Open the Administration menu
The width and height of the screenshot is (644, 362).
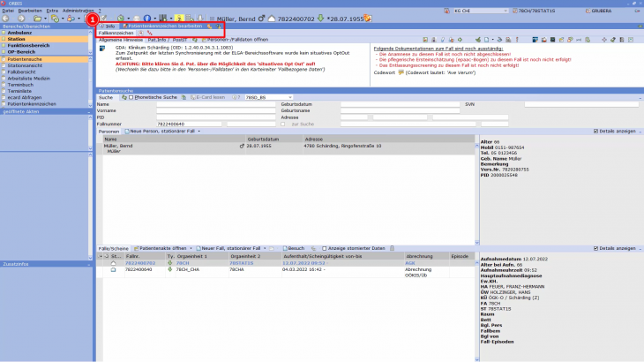point(79,10)
